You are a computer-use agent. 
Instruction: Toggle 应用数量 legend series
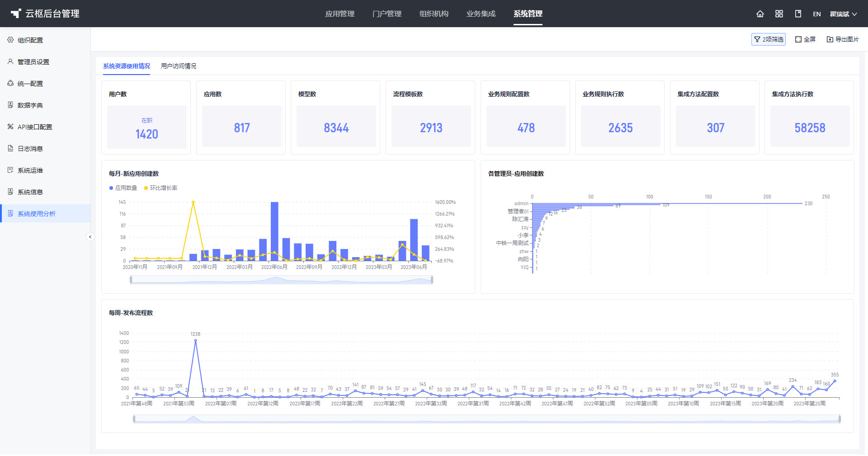click(x=123, y=188)
